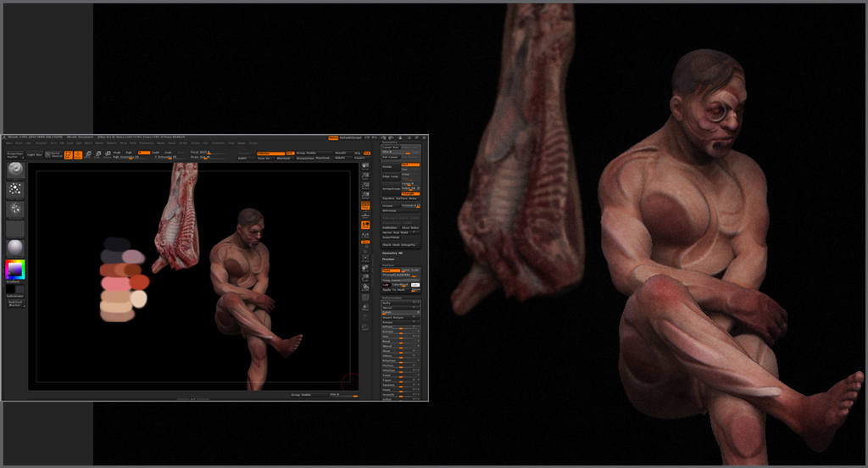The image size is (868, 468).
Task: Open the Light Box browser
Action: (35, 155)
